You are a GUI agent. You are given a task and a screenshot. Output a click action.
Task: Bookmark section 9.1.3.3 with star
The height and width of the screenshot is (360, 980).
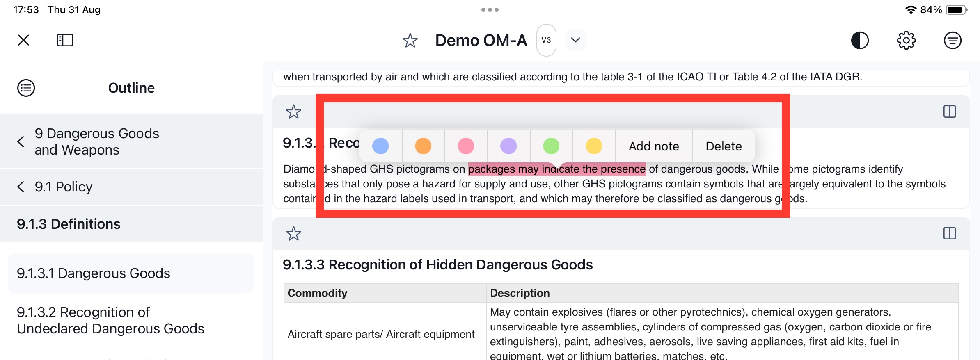pos(293,234)
